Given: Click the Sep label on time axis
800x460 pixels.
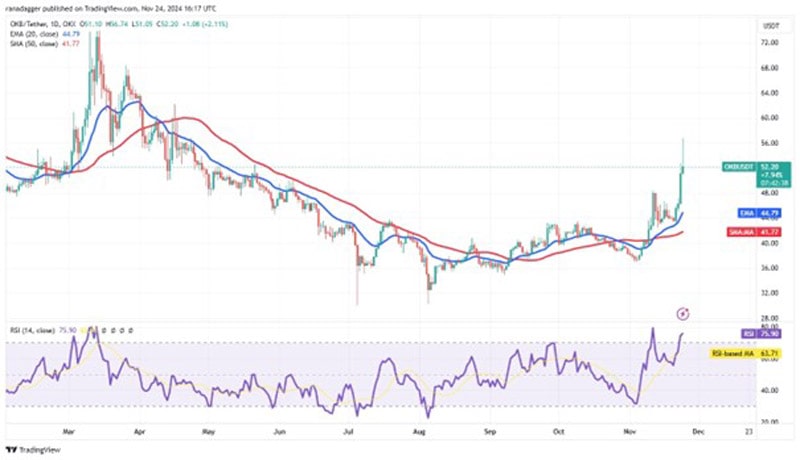Looking at the screenshot, I should [489, 431].
